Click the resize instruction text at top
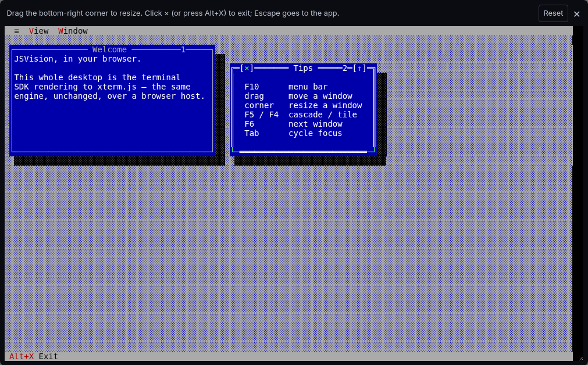 click(x=173, y=13)
